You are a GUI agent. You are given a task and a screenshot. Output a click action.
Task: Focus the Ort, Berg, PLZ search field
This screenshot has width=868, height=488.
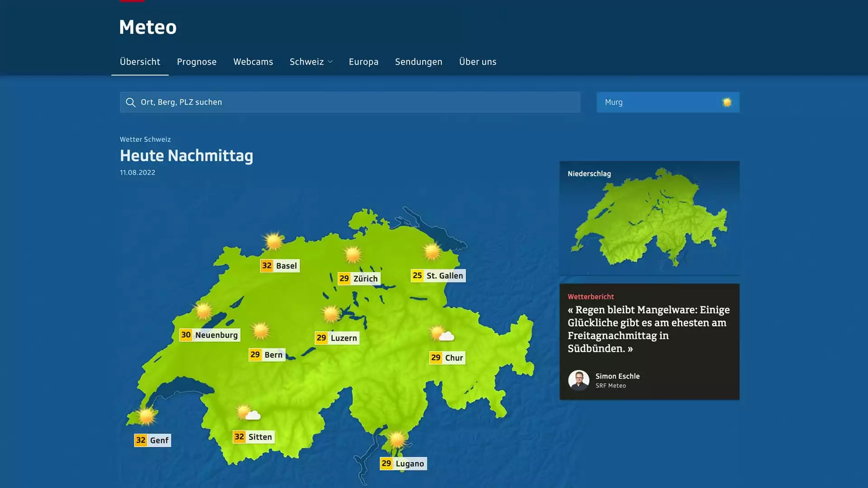point(350,103)
